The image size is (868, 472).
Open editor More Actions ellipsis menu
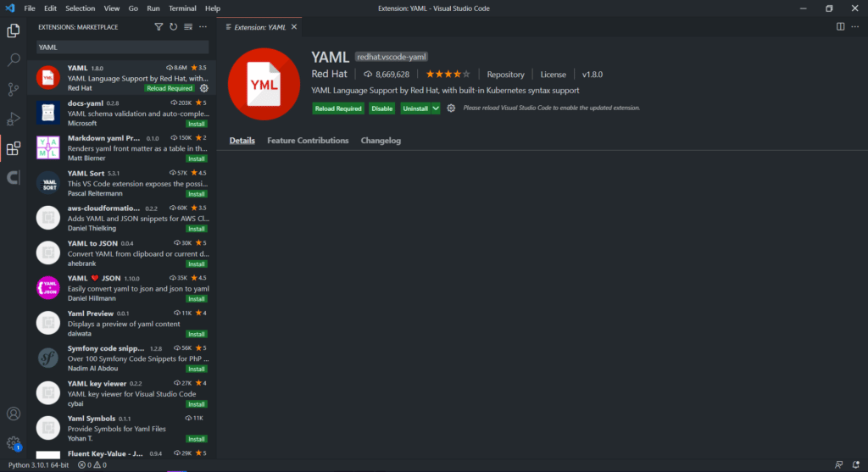pyautogui.click(x=854, y=27)
